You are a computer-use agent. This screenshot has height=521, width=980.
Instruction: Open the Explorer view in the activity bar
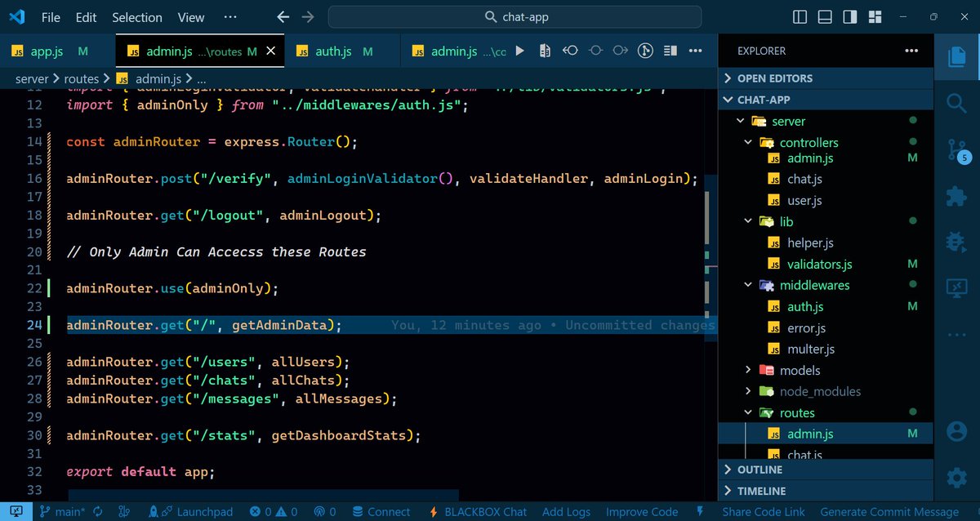[956, 56]
